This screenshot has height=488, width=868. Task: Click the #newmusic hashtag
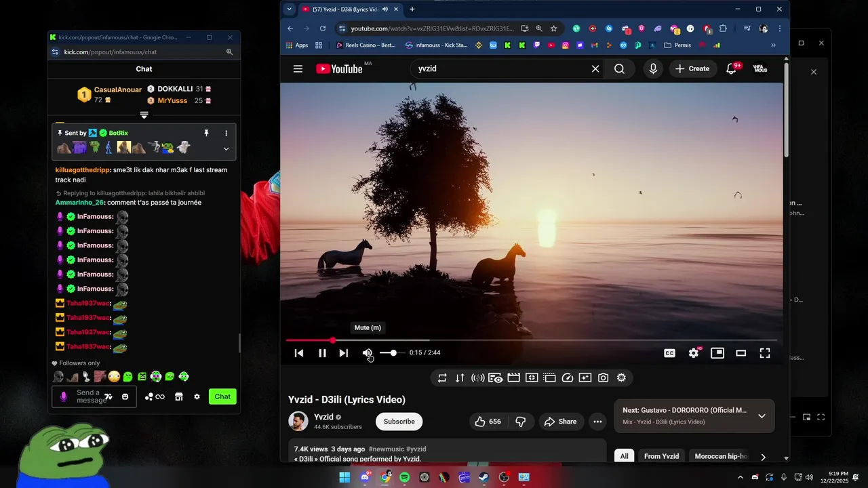click(387, 449)
